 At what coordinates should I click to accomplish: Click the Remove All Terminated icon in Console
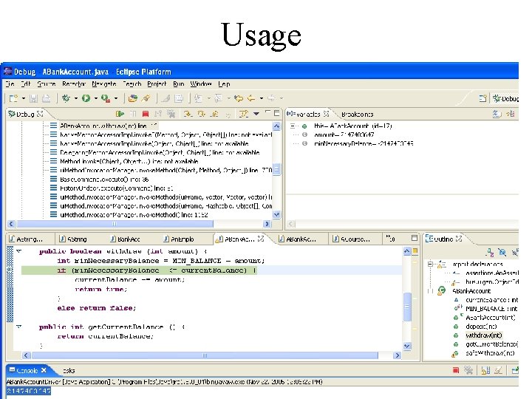468,370
